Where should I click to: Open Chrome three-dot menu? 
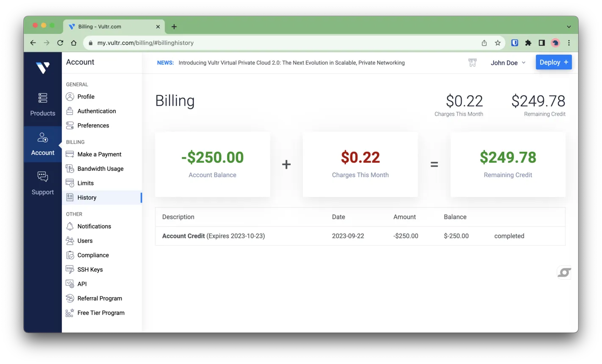click(569, 43)
